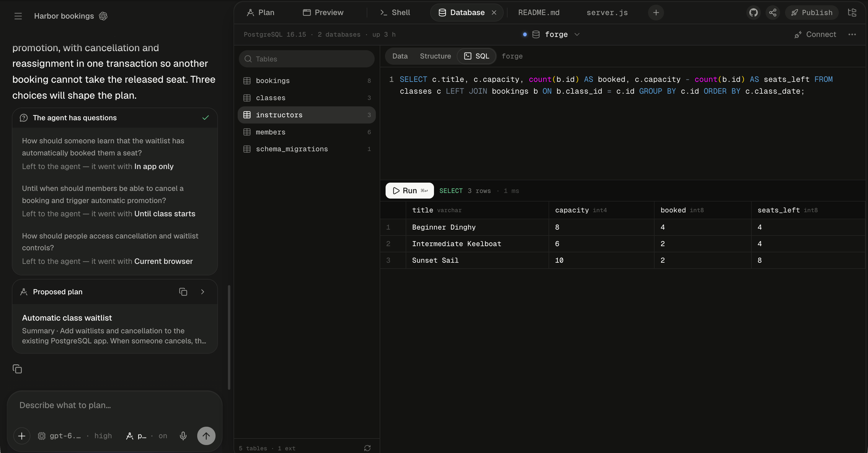Image resolution: width=868 pixels, height=453 pixels.
Task: Open new tab with the plus button
Action: click(x=656, y=12)
